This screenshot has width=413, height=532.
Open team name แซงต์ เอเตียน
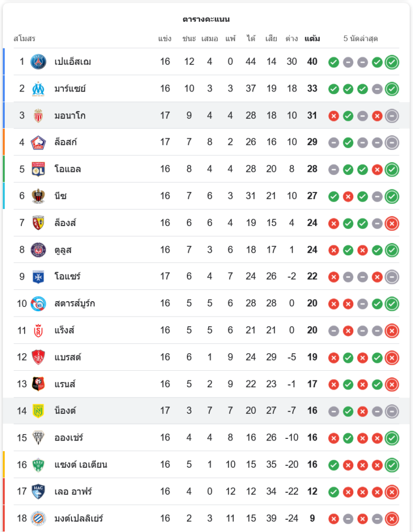click(80, 464)
